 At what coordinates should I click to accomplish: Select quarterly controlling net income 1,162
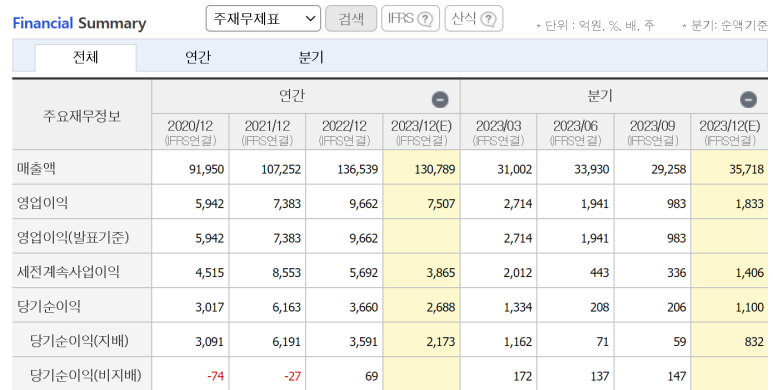click(x=518, y=342)
